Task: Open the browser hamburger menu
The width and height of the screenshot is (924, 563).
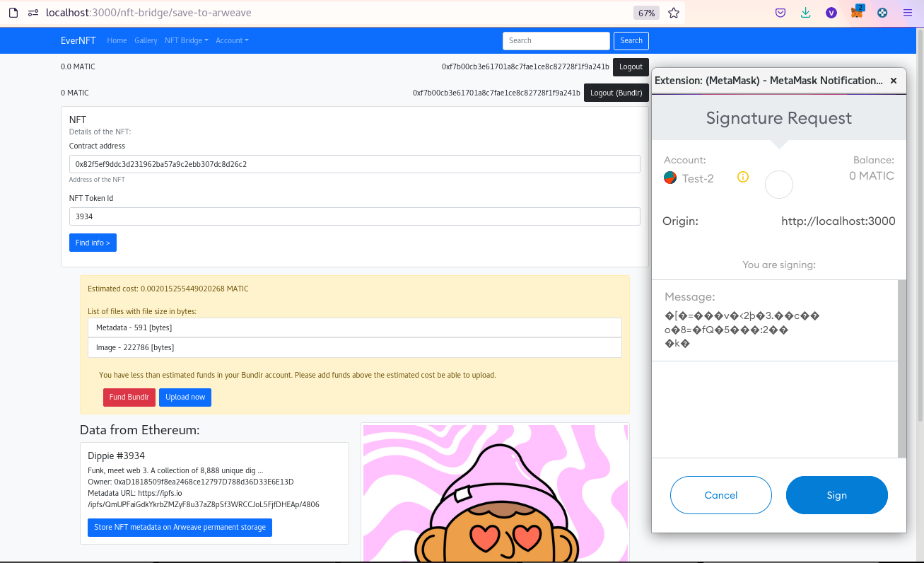Action: tap(908, 13)
